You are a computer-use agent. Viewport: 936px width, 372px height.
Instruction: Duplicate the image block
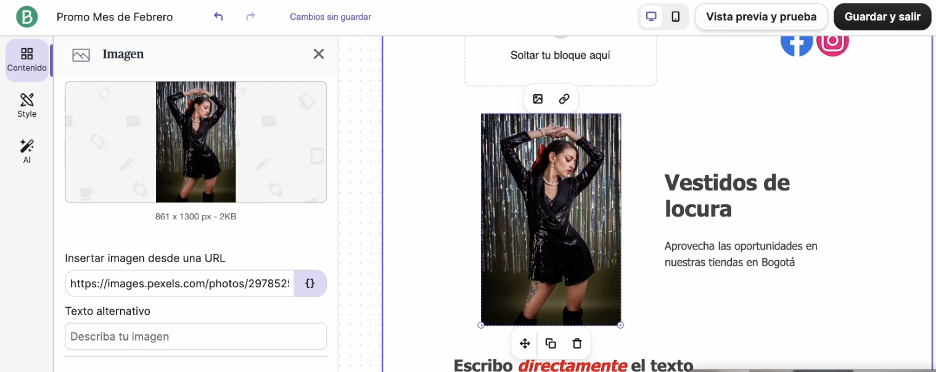tap(551, 343)
